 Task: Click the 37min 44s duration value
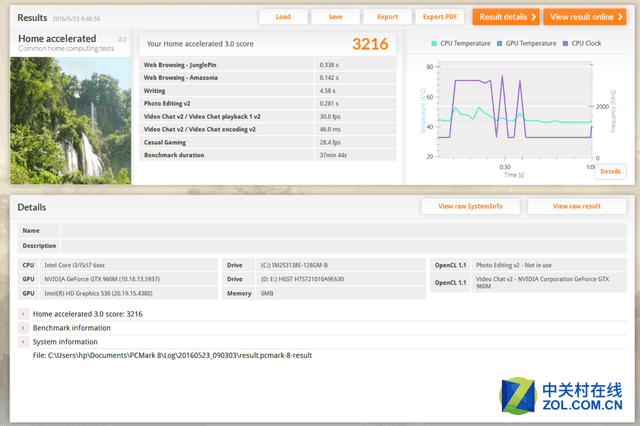(x=333, y=155)
